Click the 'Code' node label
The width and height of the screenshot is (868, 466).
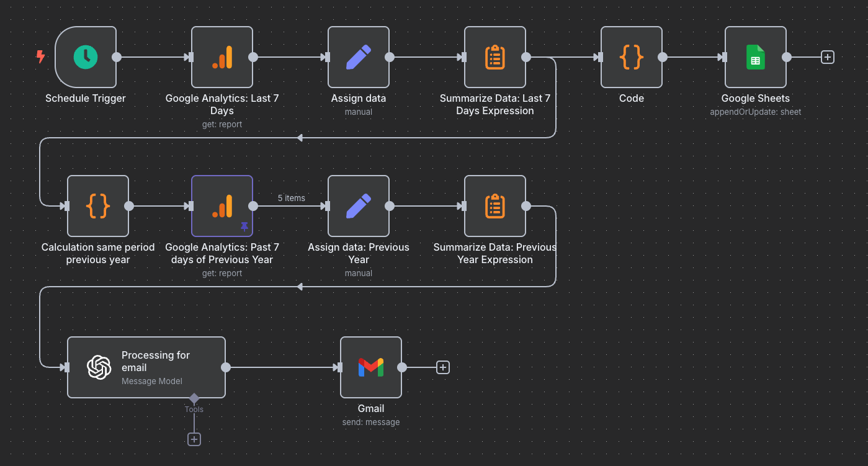[x=632, y=98]
